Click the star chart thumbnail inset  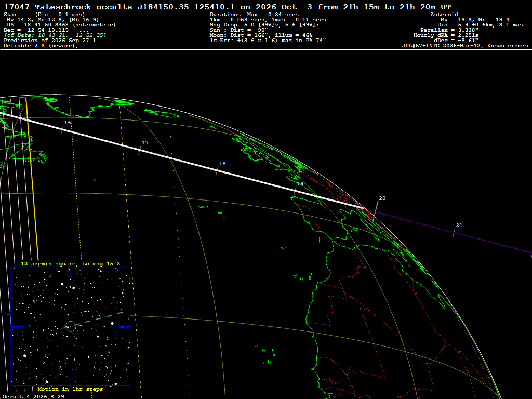(x=71, y=326)
